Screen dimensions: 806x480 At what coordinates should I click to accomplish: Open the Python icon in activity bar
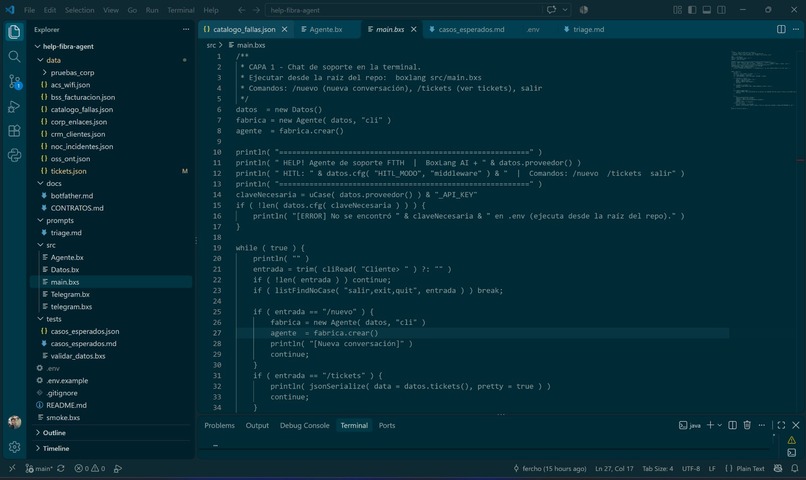[14, 155]
